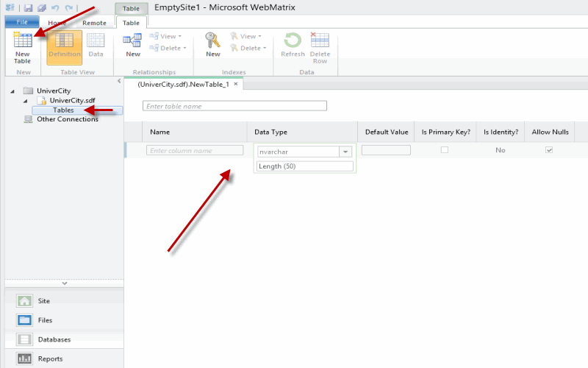Open Relationships Delete dropdown
This screenshot has width=588, height=368.
pos(168,48)
